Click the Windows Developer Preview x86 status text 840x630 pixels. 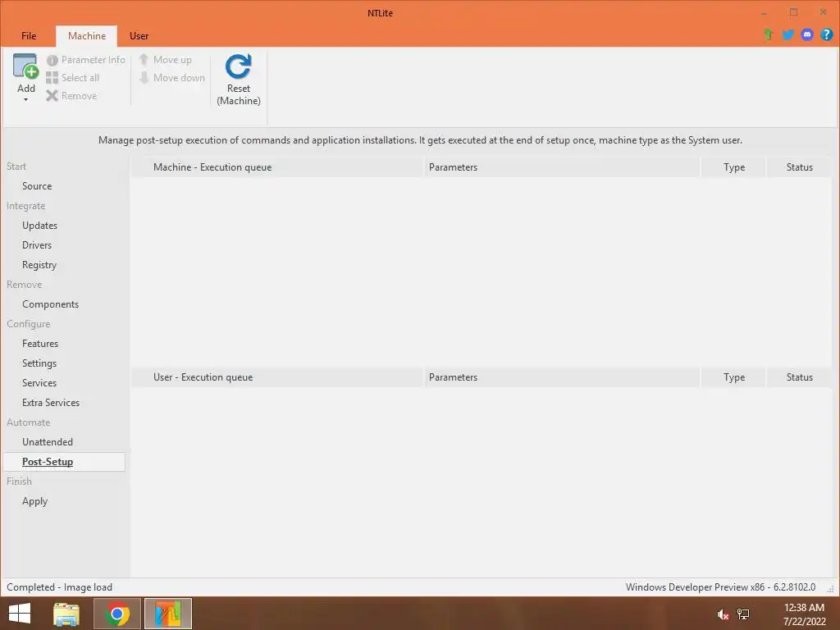[720, 587]
